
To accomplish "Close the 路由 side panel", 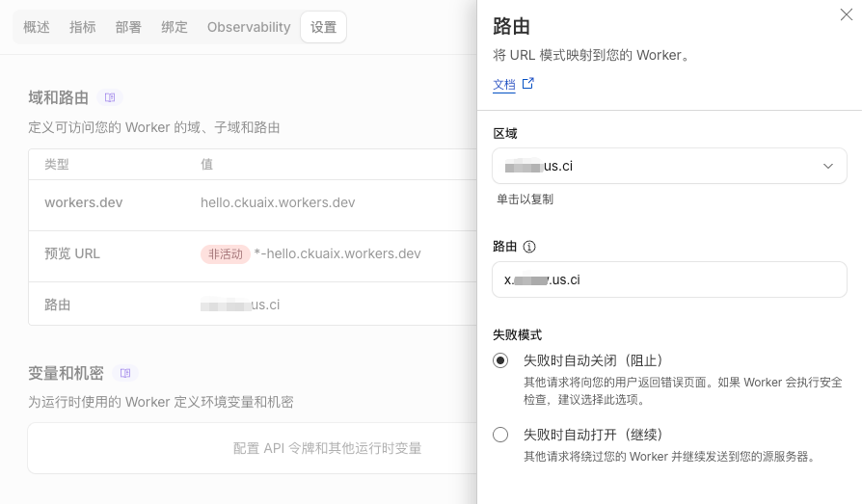I will click(x=846, y=13).
